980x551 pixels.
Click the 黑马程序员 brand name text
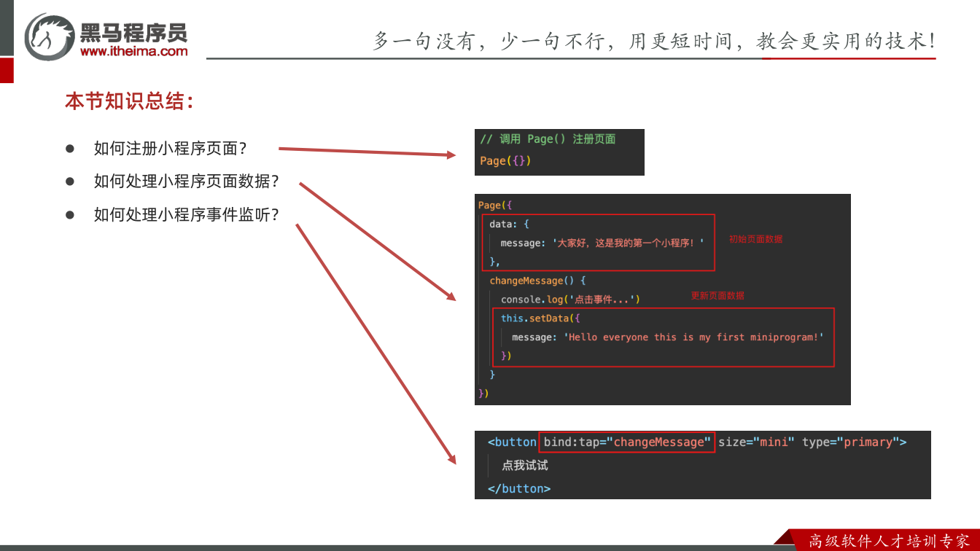click(x=133, y=32)
